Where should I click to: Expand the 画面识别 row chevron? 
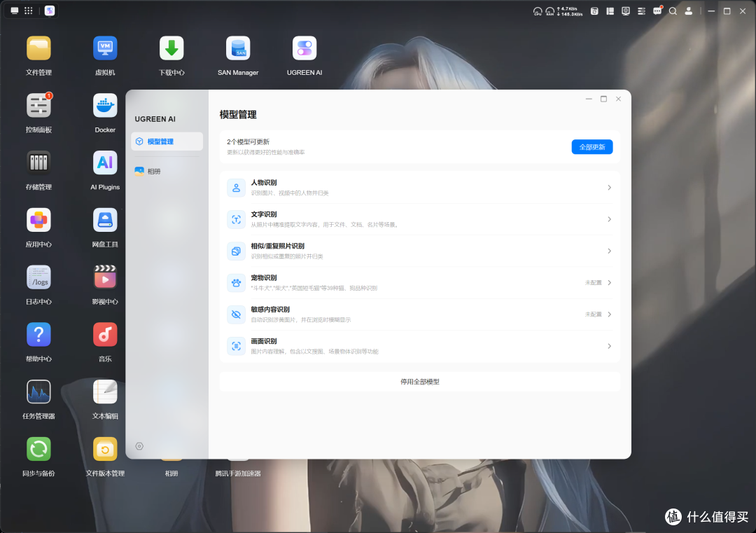[x=610, y=346]
